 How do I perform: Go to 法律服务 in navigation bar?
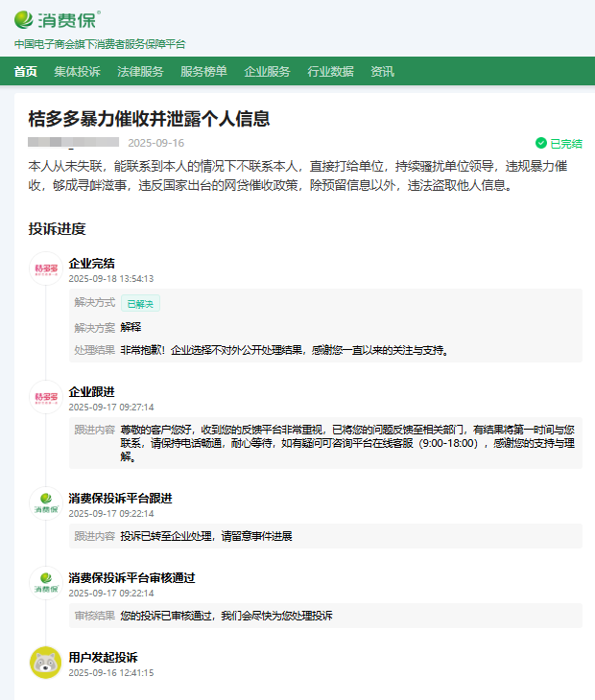tap(140, 71)
